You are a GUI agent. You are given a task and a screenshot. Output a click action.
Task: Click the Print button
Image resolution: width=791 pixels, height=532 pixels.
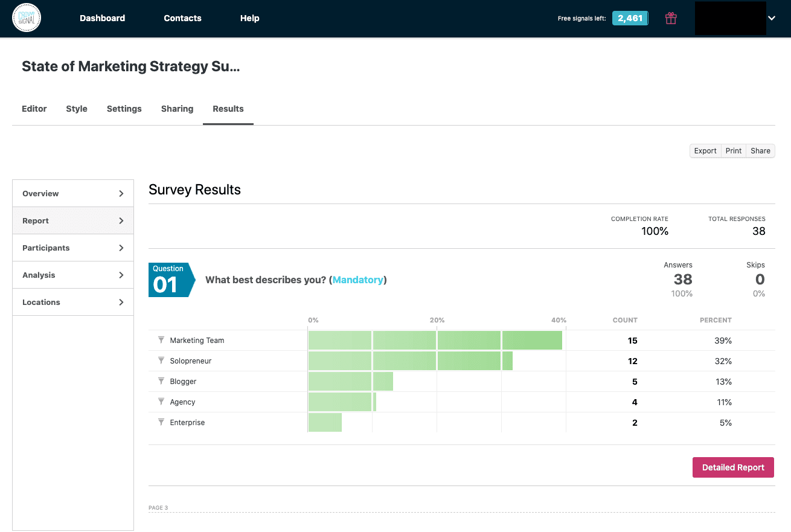pos(734,151)
